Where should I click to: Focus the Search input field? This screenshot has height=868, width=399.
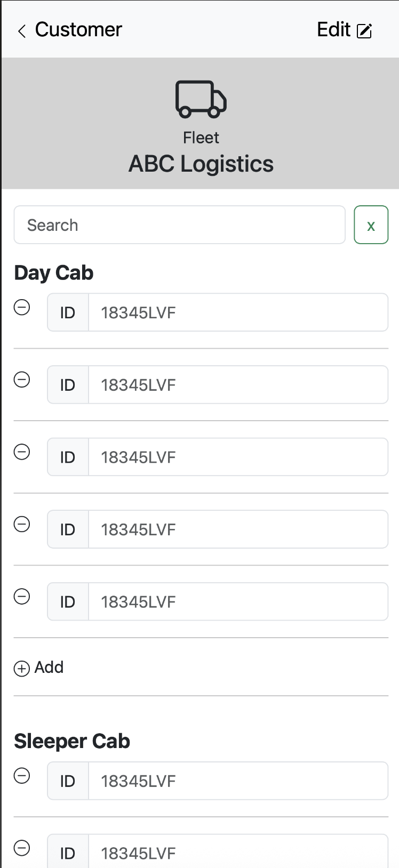(179, 225)
